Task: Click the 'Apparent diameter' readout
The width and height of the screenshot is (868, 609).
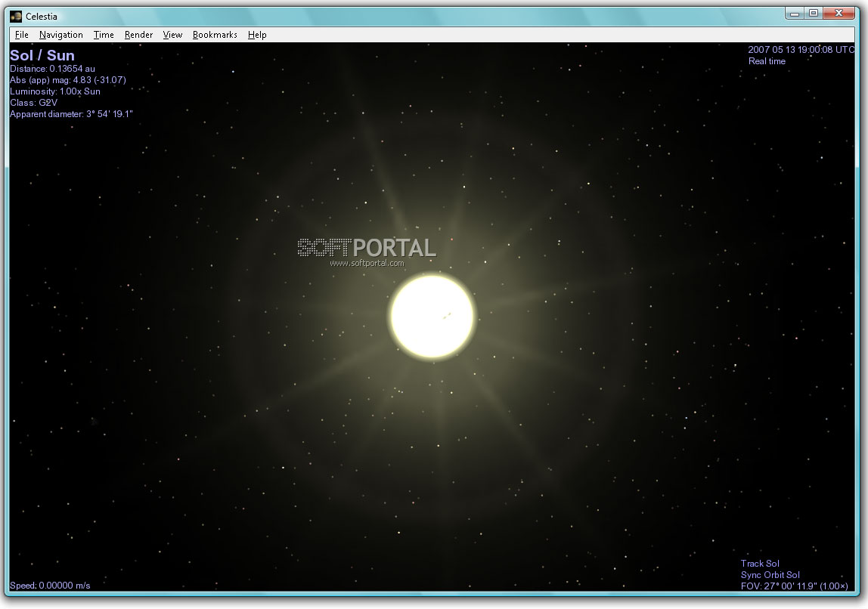Action: click(71, 114)
